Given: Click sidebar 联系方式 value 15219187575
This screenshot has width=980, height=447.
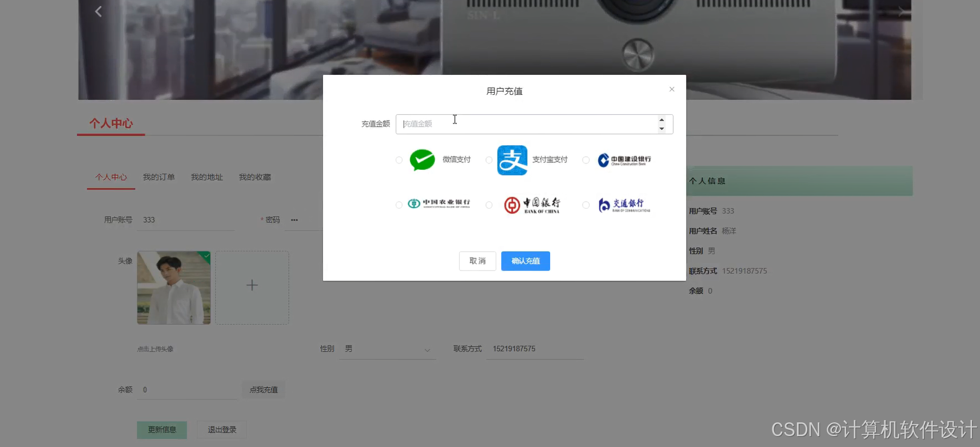Looking at the screenshot, I should (x=744, y=271).
